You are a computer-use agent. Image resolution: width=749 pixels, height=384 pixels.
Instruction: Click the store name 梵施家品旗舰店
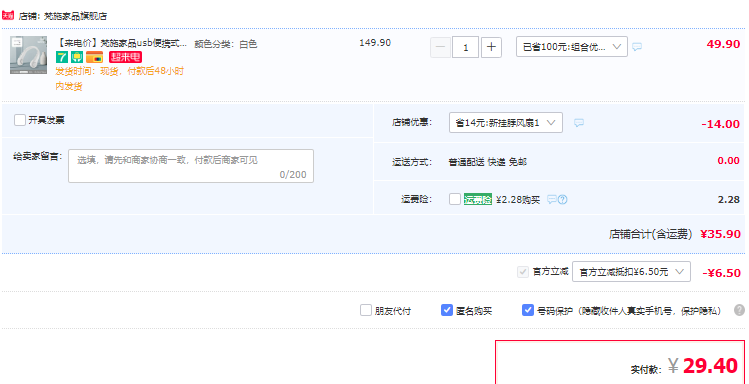pyautogui.click(x=75, y=16)
